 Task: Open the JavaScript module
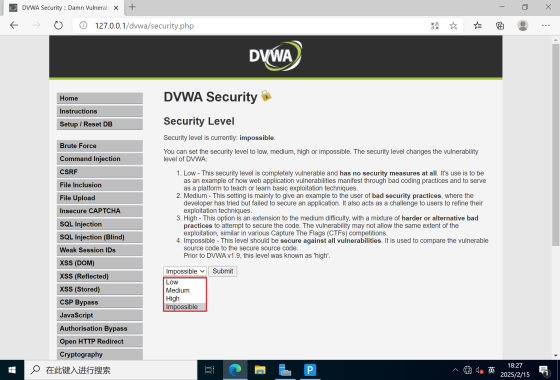pyautogui.click(x=100, y=315)
